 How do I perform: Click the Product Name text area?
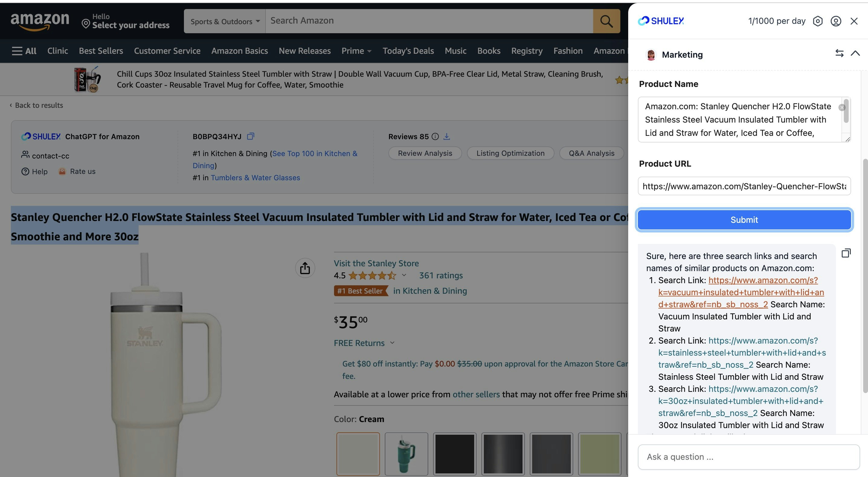[x=744, y=120]
